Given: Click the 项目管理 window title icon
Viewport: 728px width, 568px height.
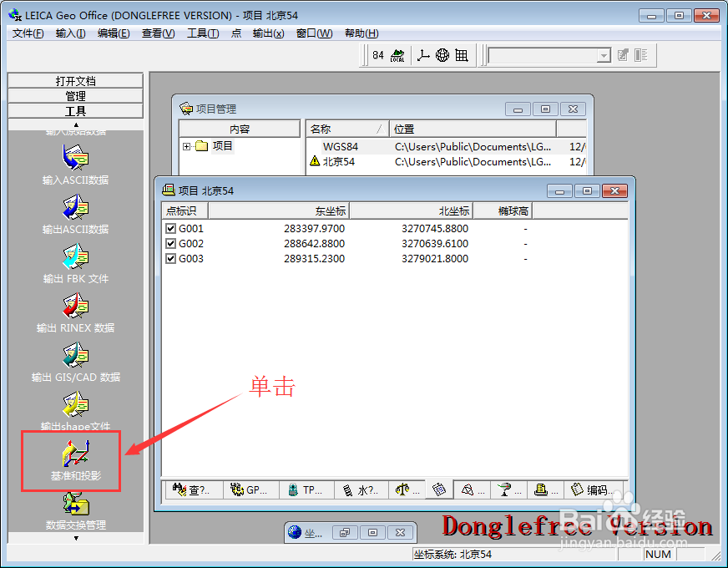Looking at the screenshot, I should (x=186, y=109).
